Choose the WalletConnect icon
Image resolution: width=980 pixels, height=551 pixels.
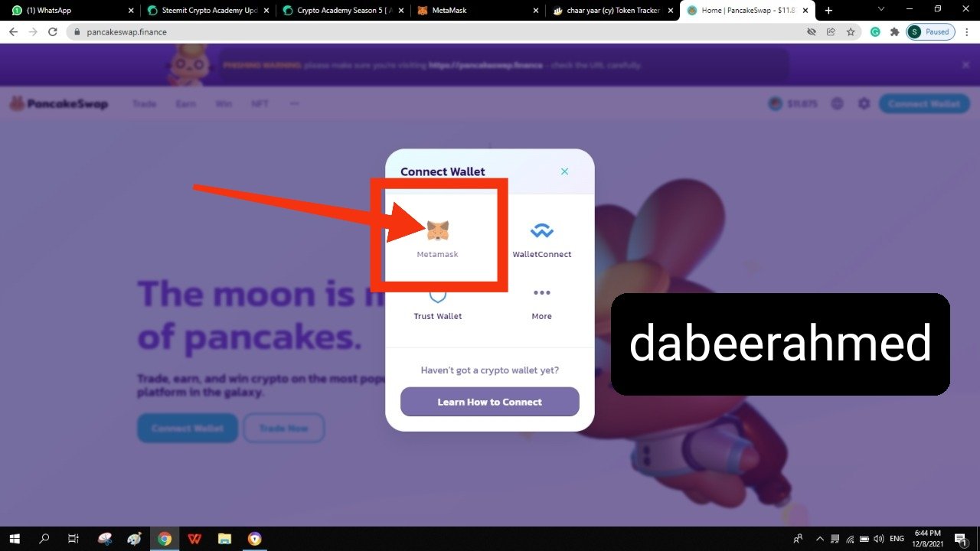pyautogui.click(x=541, y=231)
